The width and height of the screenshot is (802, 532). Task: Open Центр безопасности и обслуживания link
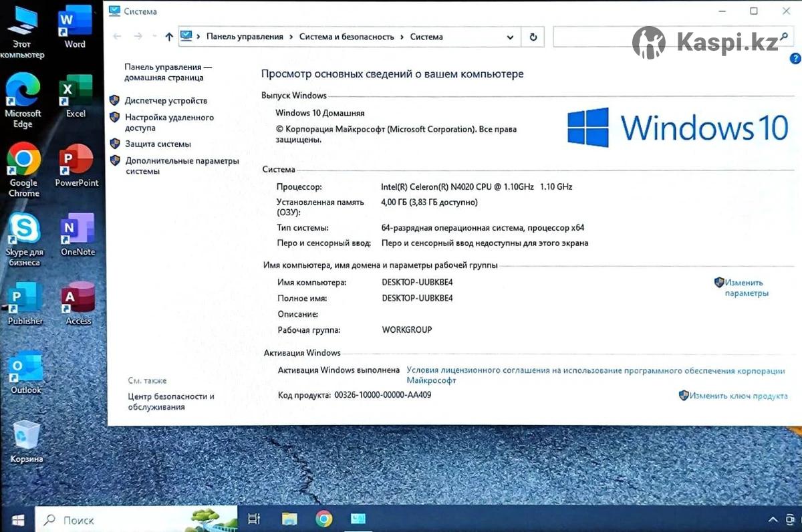171,402
